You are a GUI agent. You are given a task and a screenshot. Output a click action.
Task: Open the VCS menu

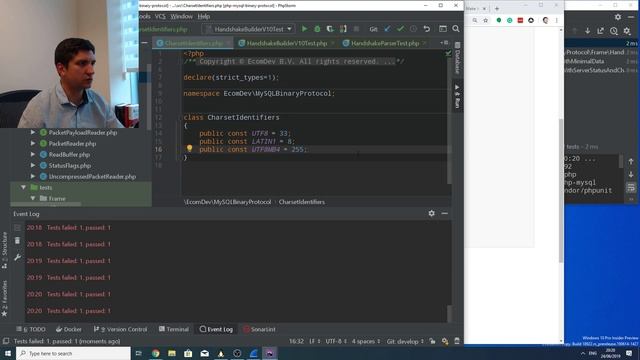pyautogui.click(x=160, y=16)
